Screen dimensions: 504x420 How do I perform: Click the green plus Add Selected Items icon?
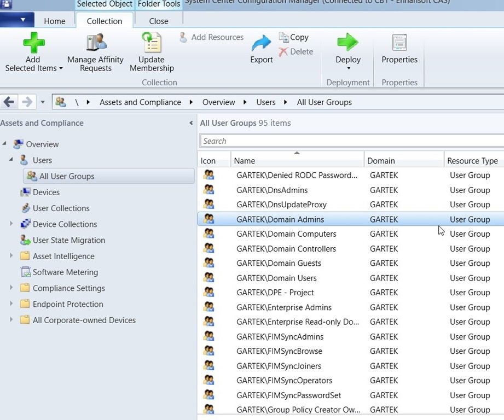pyautogui.click(x=33, y=43)
